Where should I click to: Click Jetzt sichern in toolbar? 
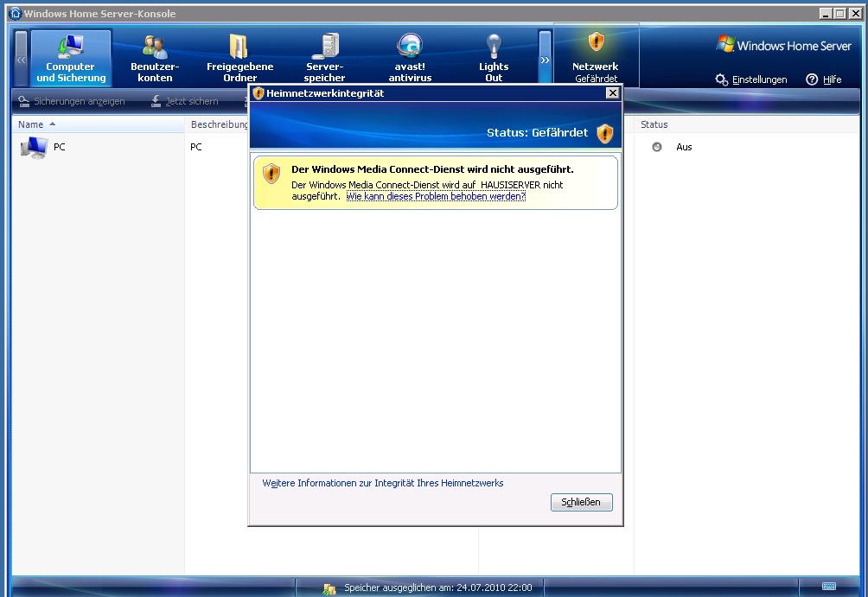point(185,101)
